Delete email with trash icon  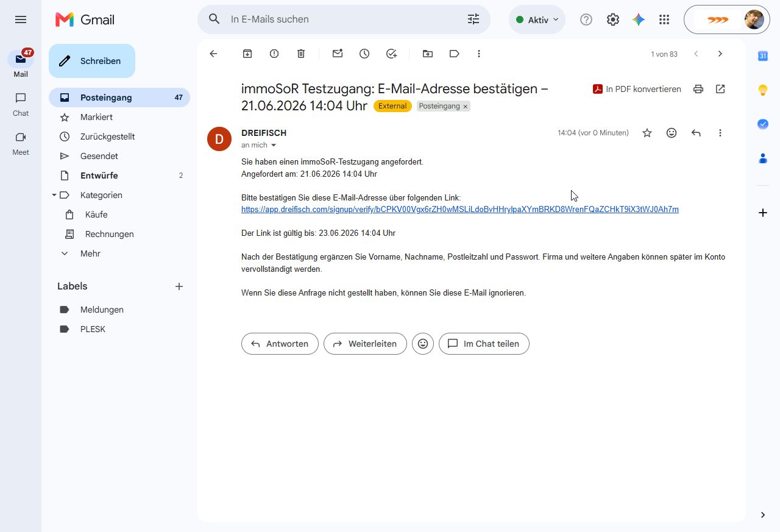point(301,54)
